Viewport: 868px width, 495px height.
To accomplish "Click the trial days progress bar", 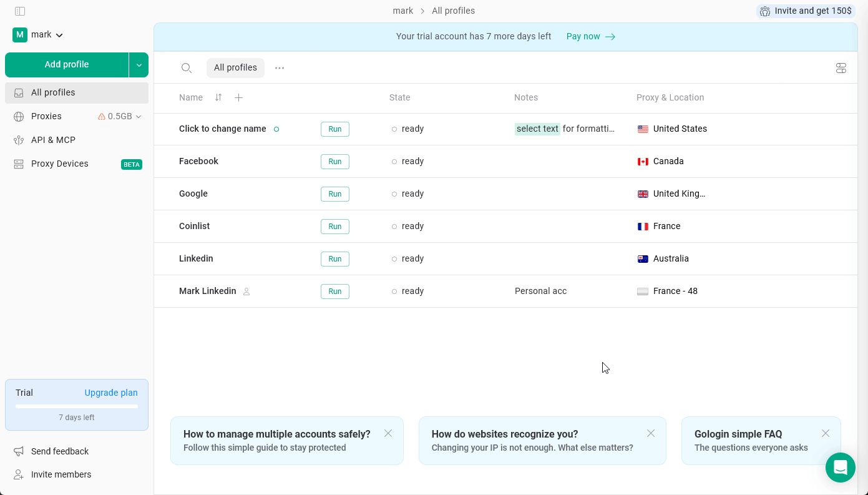I will pyautogui.click(x=76, y=406).
